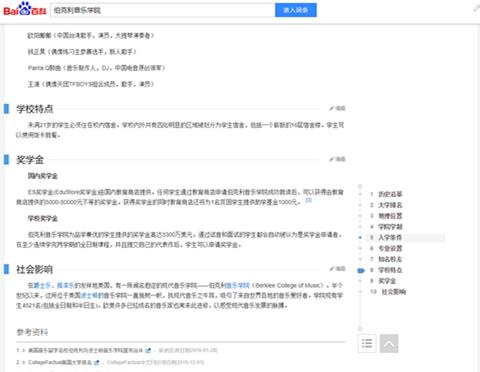Edit the 奖学金 section via its pencil link
480x372 pixels.
[337, 159]
